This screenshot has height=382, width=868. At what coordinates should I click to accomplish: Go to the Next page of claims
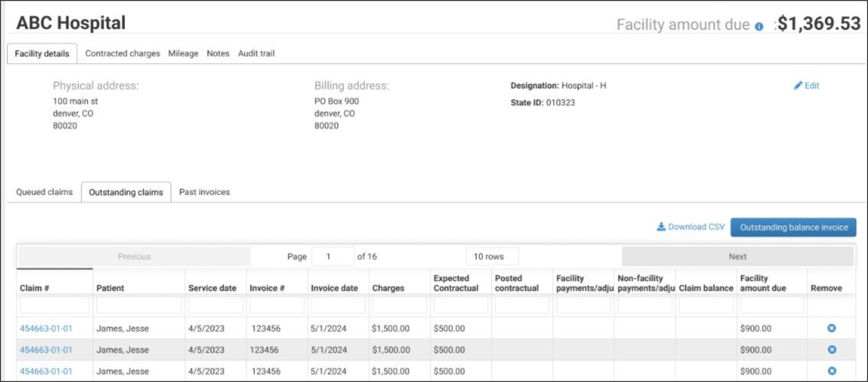click(x=737, y=257)
